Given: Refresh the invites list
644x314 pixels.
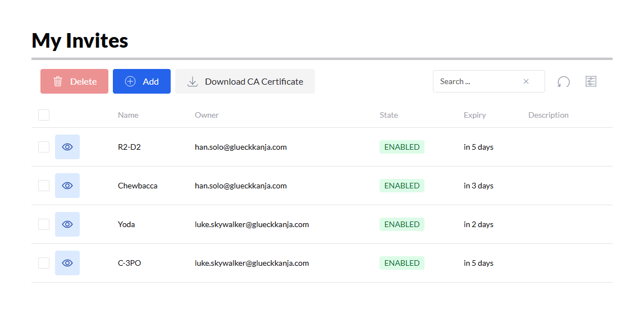Looking at the screenshot, I should pyautogui.click(x=563, y=82).
